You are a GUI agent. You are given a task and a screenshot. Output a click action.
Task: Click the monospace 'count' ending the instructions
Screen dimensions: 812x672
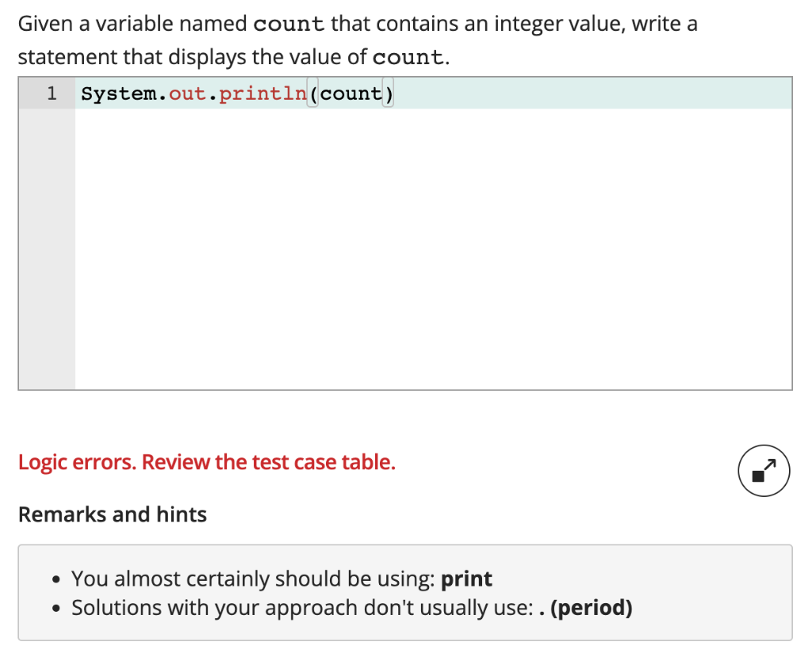click(x=408, y=58)
